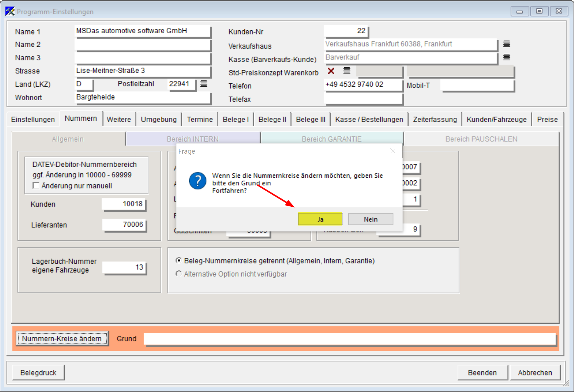The width and height of the screenshot is (574, 392).
Task: Select the Bereich PAUSCHALEN sub-tab
Action: coord(481,139)
